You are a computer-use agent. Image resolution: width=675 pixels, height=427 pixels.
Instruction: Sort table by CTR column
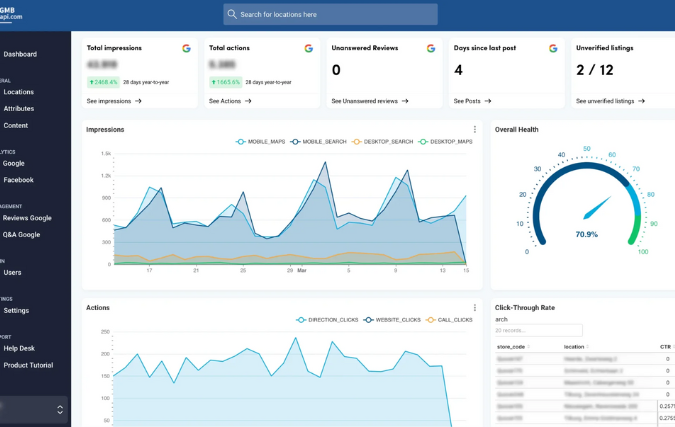667,347
